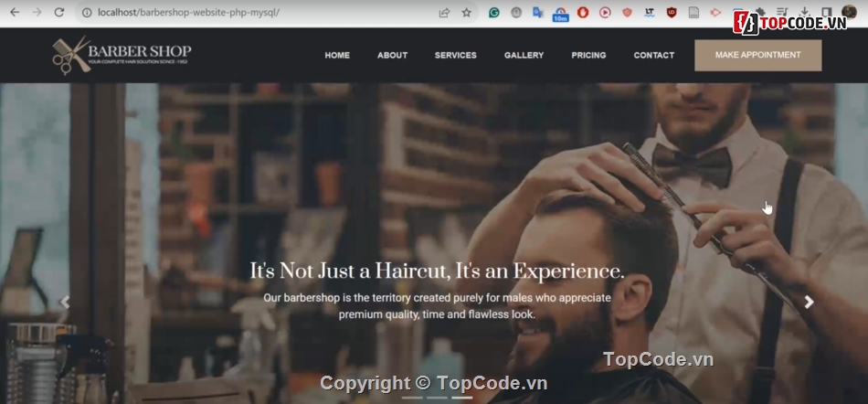
Task: Click the "Our barbershop is the territory" paragraph
Action: [437, 306]
